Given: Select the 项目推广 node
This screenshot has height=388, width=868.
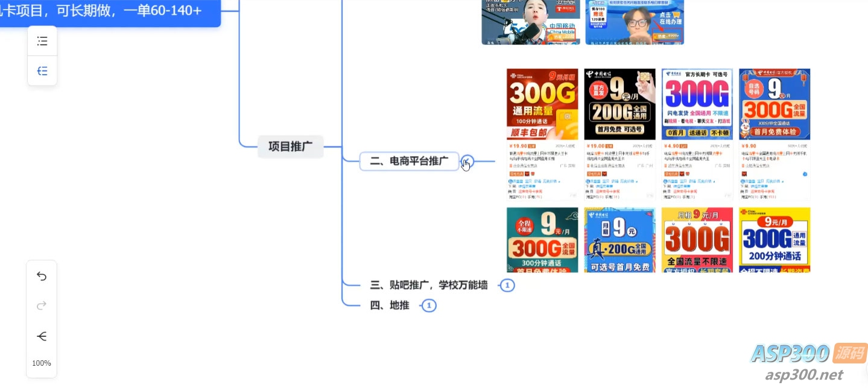Looking at the screenshot, I should point(291,146).
